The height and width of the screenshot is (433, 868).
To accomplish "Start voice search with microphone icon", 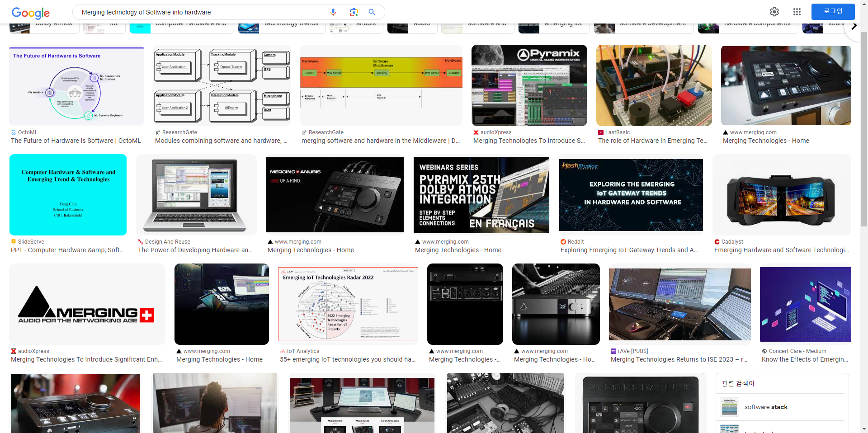I will [x=333, y=12].
